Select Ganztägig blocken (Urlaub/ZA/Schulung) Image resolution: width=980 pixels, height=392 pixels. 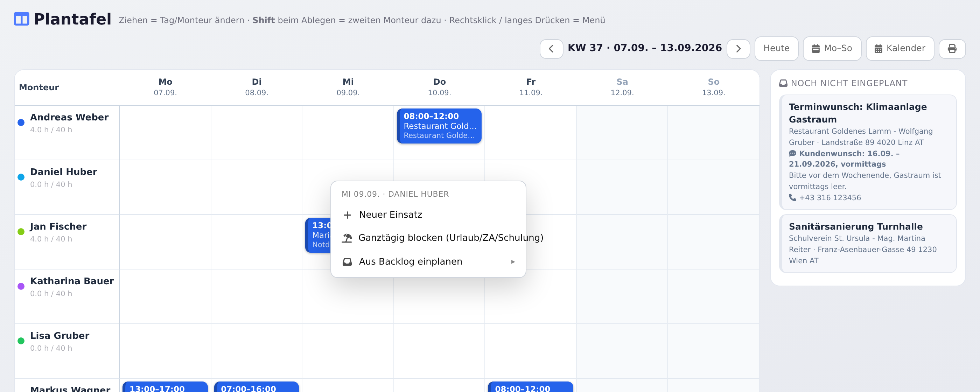point(428,238)
